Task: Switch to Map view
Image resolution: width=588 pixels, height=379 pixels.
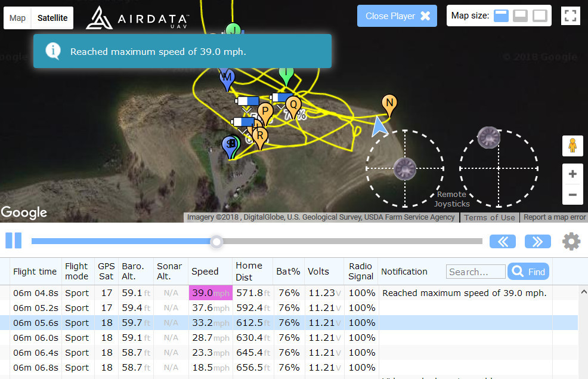Action: (18, 18)
